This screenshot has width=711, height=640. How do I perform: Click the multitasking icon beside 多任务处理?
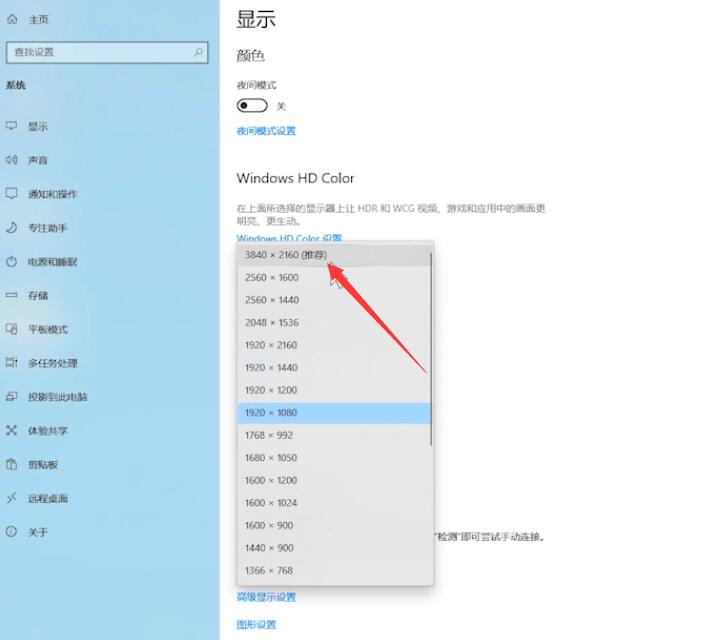[11, 362]
